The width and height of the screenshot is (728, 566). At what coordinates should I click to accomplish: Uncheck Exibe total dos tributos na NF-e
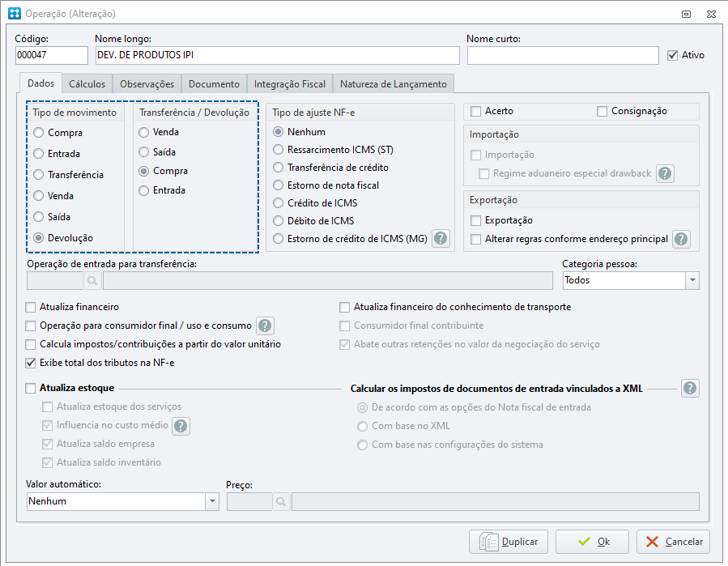[x=30, y=363]
